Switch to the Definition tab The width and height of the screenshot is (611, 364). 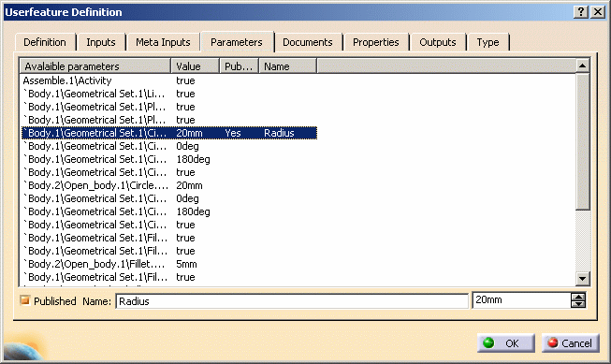point(45,42)
